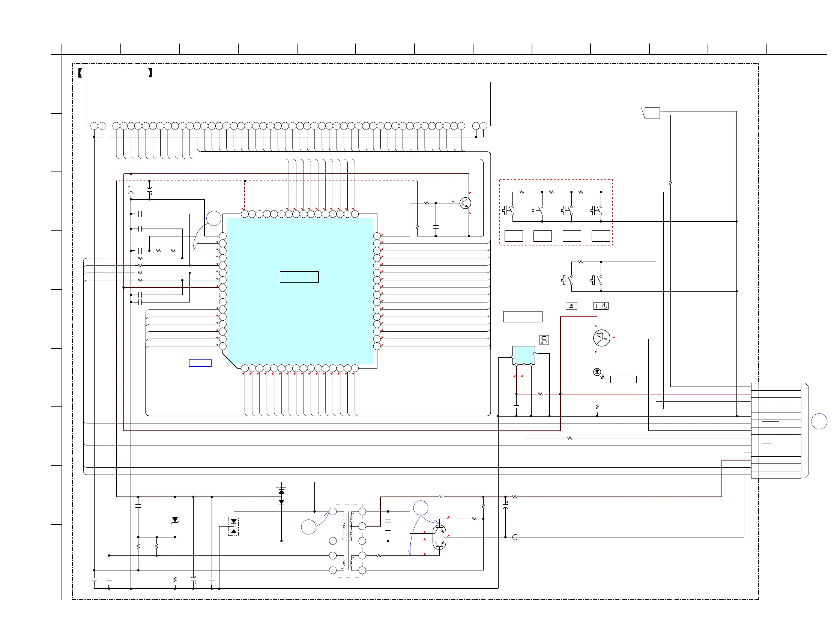Click the large cyan IC block
840x632 pixels.
coord(300,291)
